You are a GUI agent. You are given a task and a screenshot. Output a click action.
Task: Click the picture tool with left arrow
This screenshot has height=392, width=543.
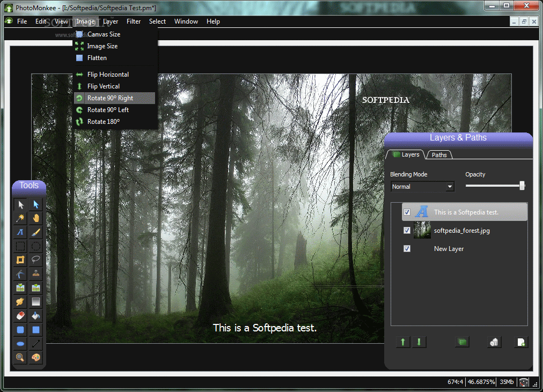click(20, 288)
